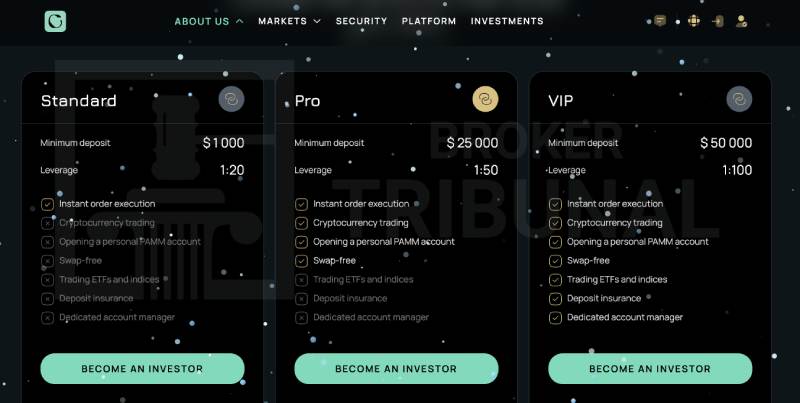Click the VIP plan round badge icon
The image size is (800, 403).
[739, 100]
